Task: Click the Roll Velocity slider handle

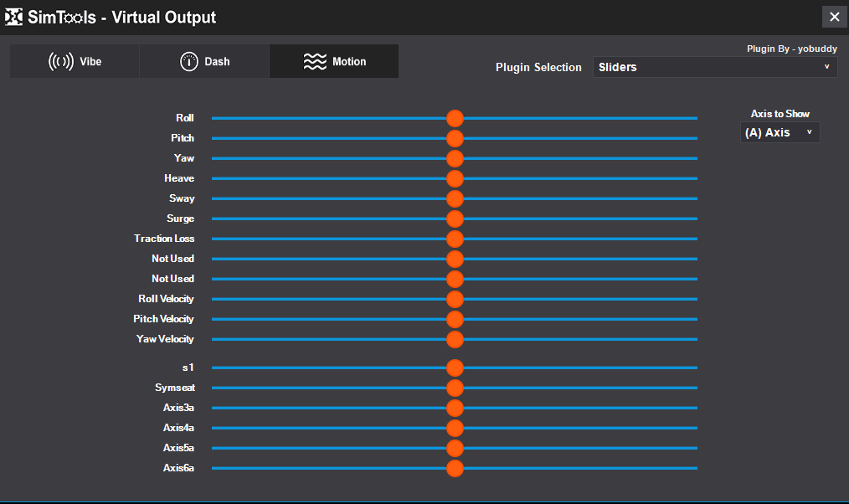Action: pos(455,299)
